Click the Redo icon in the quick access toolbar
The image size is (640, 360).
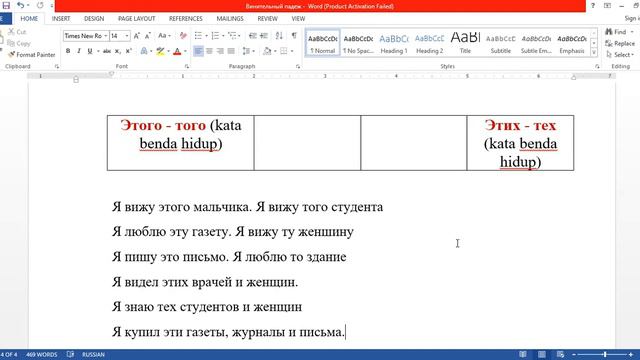click(40, 5)
